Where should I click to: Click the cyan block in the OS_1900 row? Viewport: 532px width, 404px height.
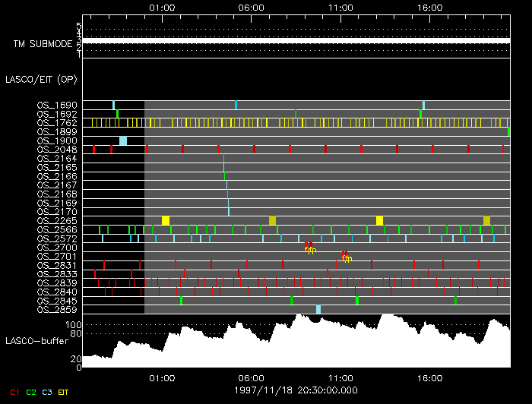(123, 140)
